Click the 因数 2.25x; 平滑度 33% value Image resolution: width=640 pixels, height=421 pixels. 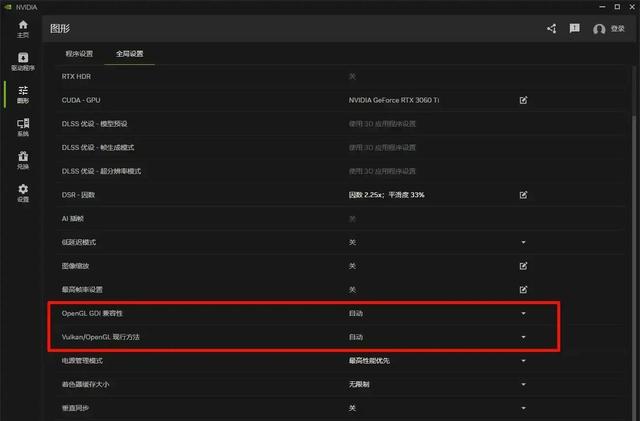click(386, 195)
